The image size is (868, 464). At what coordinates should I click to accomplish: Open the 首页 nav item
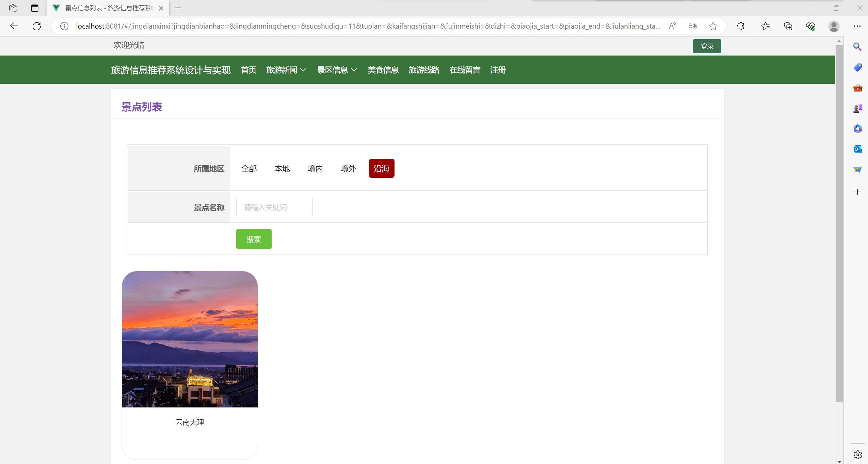click(x=248, y=70)
